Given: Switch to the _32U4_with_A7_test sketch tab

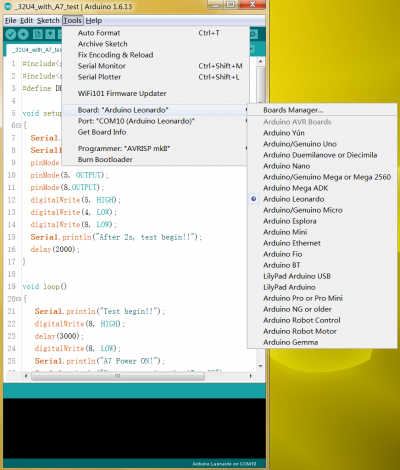Looking at the screenshot, I should [35, 50].
